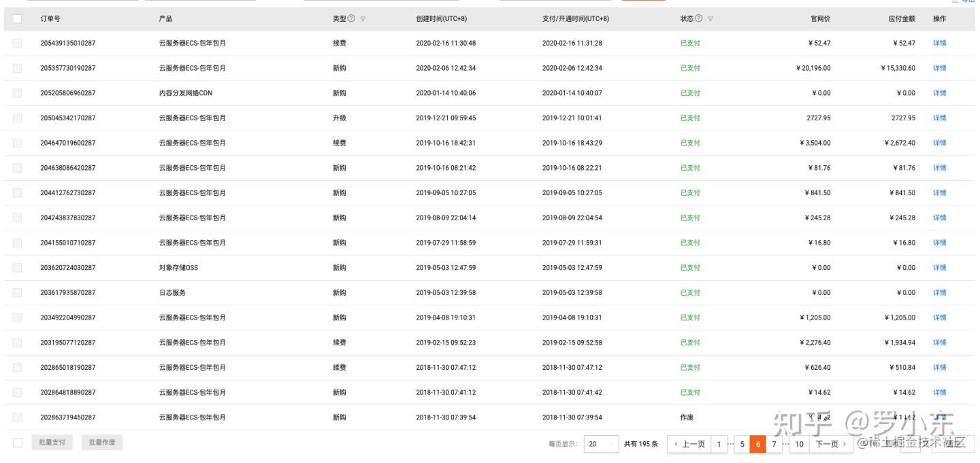The image size is (980, 463).
Task: Select row checkbox for order 204647019600287
Action: tap(17, 143)
